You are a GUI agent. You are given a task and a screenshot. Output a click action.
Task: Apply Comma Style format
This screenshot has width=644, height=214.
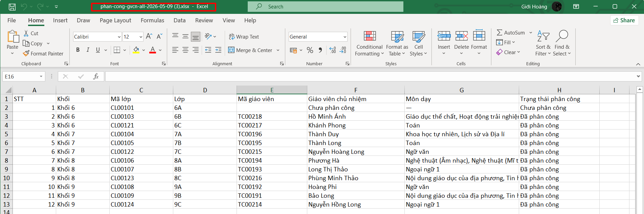coord(320,50)
